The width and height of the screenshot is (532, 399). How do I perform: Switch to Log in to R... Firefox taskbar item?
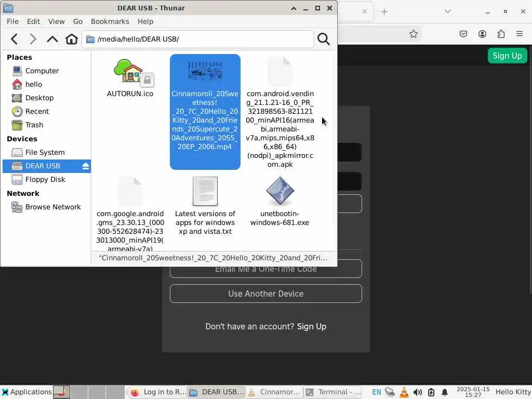click(x=158, y=392)
